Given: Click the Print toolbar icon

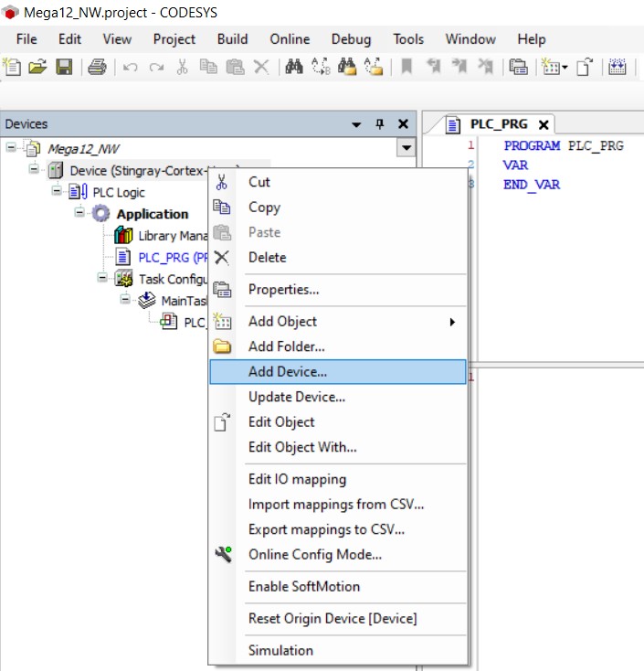Looking at the screenshot, I should pos(98,67).
